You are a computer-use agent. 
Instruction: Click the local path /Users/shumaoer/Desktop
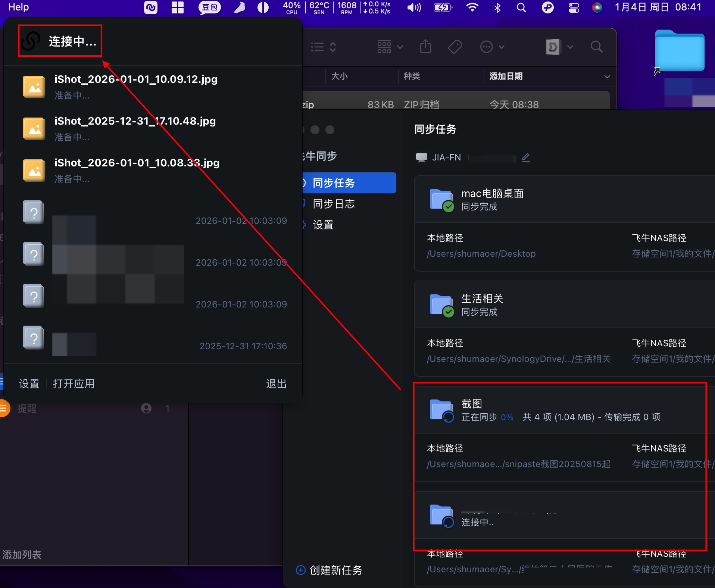click(x=481, y=254)
